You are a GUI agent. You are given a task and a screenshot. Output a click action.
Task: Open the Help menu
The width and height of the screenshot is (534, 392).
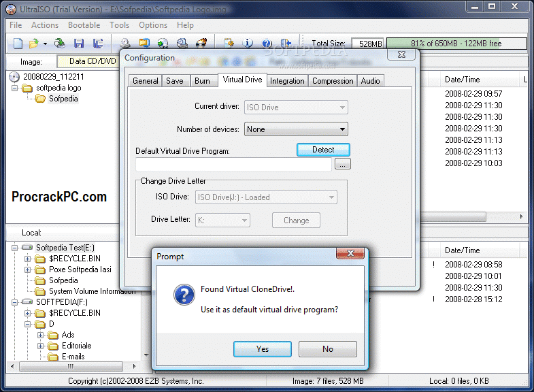pyautogui.click(x=185, y=25)
